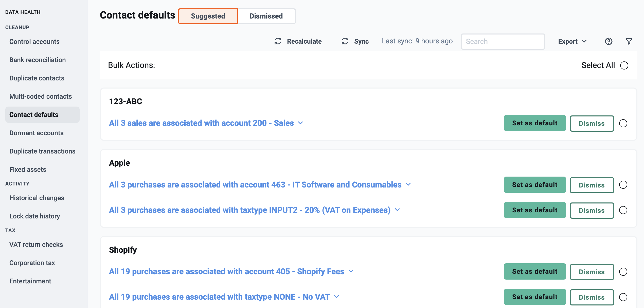
Task: Open Entertainment in sidebar
Action: coord(30,281)
